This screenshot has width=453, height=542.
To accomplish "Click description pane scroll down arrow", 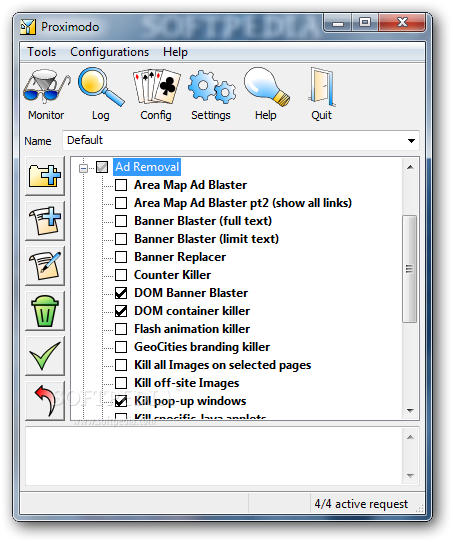I will coord(410,476).
